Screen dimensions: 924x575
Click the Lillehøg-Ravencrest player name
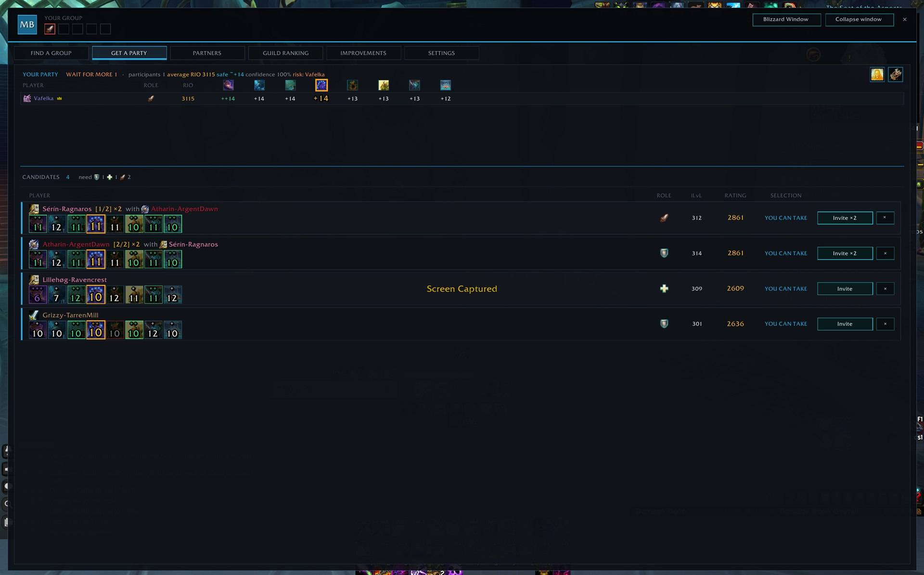75,280
